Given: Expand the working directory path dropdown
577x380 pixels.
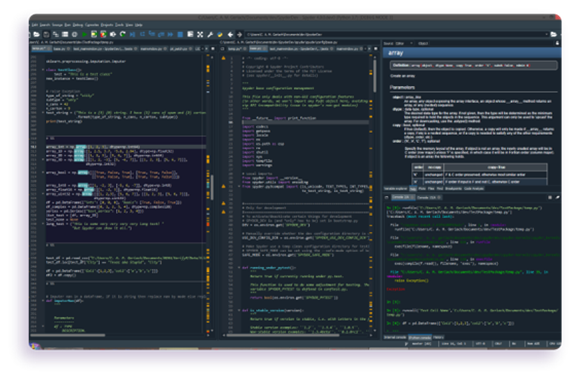Looking at the screenshot, I should pyautogui.click(x=546, y=34).
